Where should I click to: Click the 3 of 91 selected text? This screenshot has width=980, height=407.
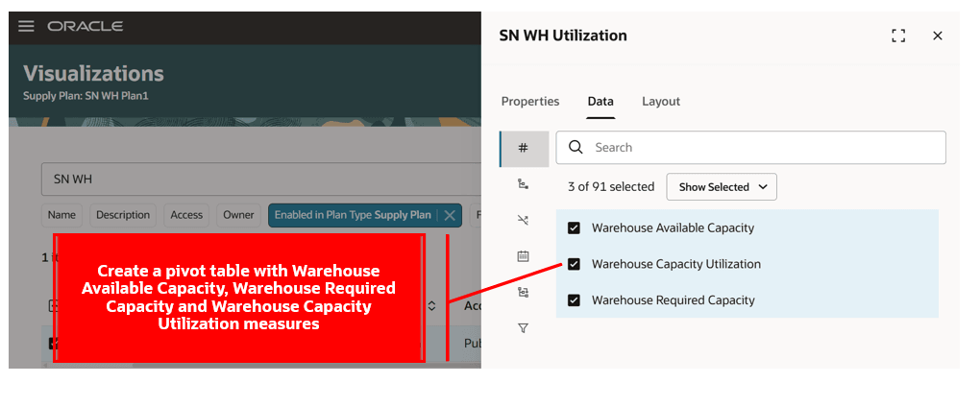coord(611,186)
